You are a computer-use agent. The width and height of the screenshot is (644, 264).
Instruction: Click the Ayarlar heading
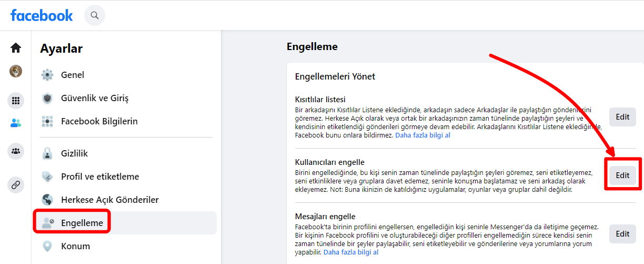[x=62, y=49]
